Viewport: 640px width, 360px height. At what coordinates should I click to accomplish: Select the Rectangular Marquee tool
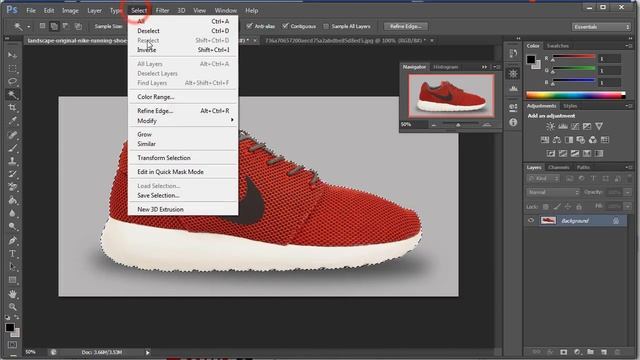click(x=12, y=68)
